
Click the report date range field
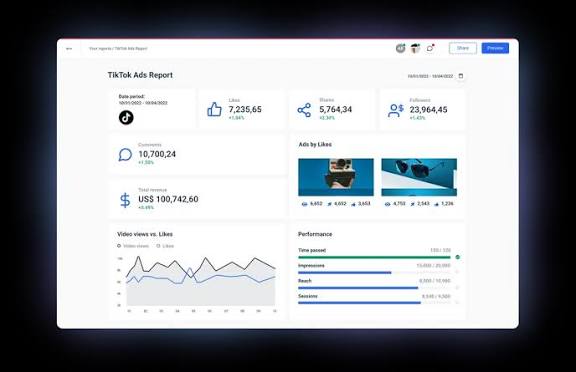tap(430, 76)
